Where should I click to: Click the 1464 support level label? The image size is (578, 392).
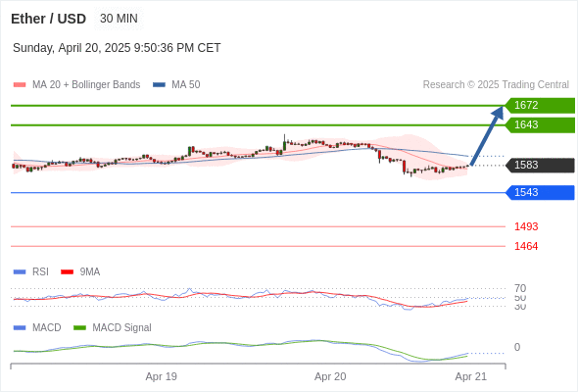526,246
